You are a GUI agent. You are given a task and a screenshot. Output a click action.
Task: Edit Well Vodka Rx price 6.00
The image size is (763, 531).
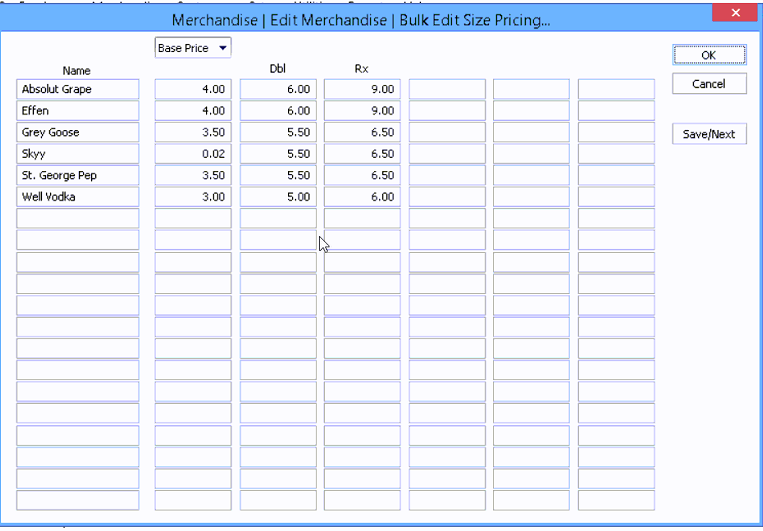coord(363,197)
